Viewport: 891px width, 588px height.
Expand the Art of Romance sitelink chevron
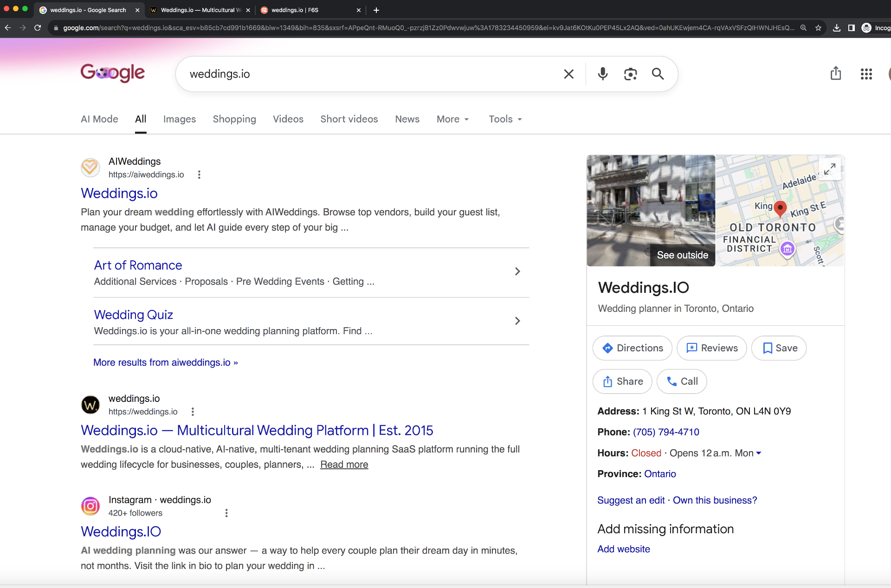pyautogui.click(x=517, y=271)
